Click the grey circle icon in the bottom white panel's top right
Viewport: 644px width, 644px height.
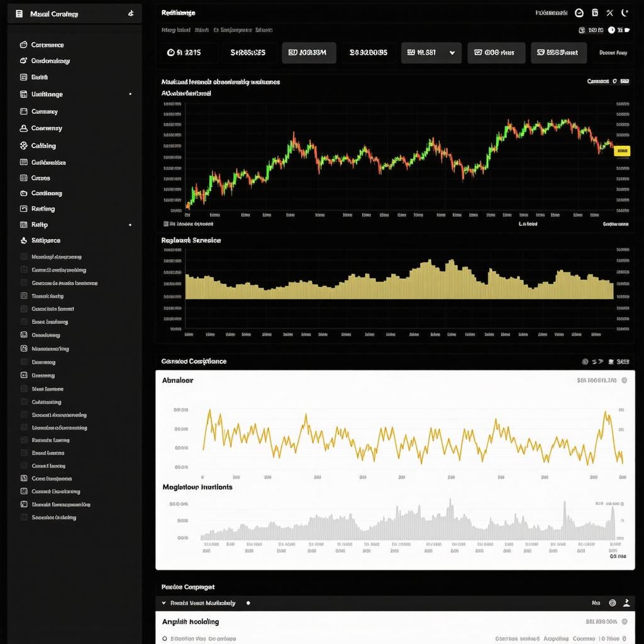coord(625,621)
